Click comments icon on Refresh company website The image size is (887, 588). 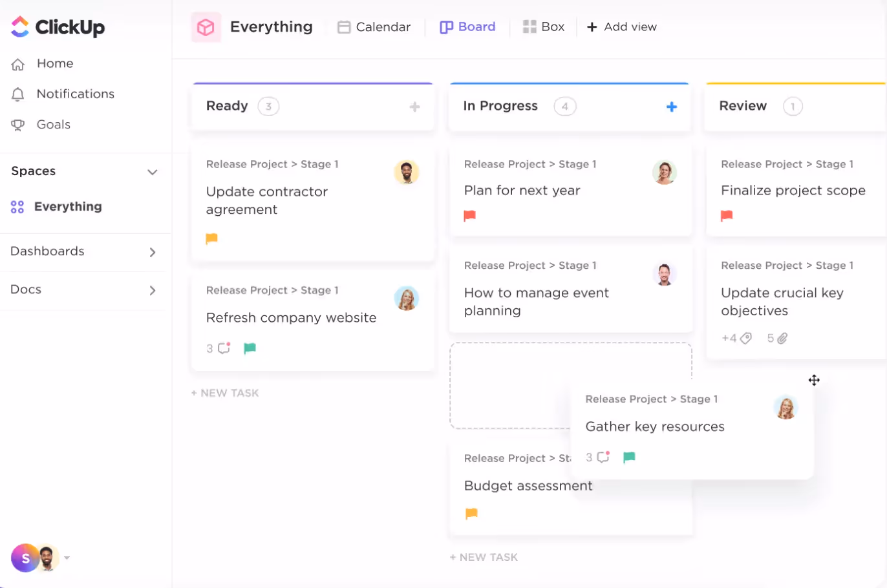pos(224,348)
